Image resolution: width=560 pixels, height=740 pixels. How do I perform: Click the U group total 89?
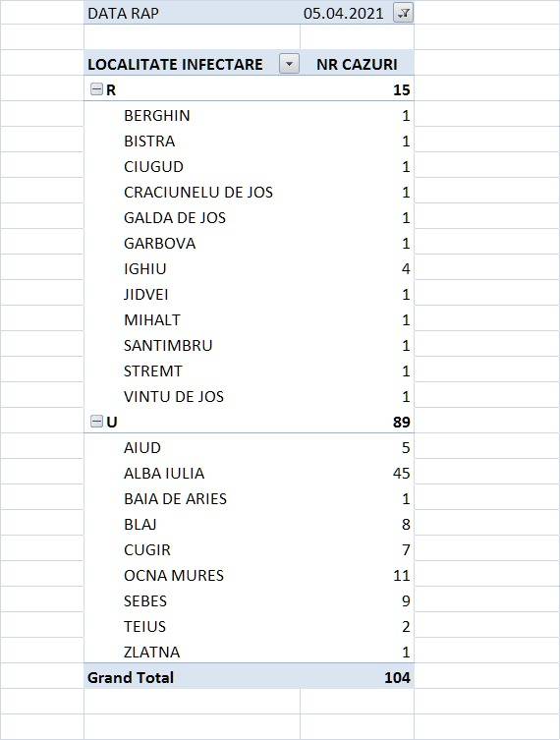click(x=402, y=422)
